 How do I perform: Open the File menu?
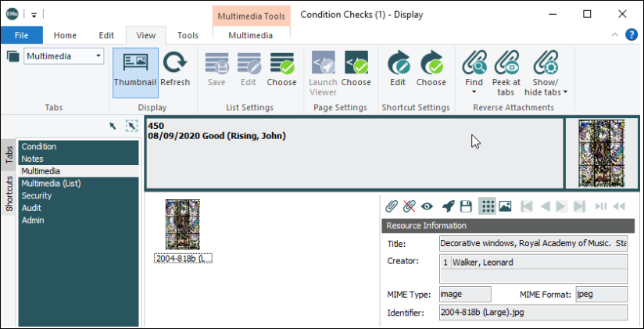[x=21, y=35]
